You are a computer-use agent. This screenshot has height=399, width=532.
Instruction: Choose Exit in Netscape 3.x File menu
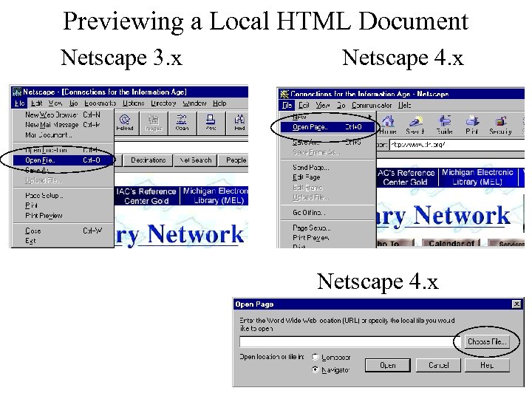63,241
